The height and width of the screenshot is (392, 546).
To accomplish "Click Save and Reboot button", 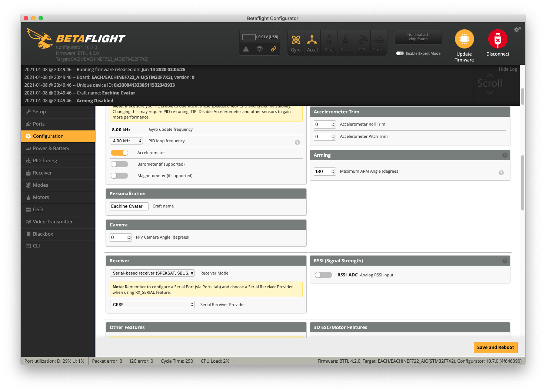I will click(x=496, y=348).
